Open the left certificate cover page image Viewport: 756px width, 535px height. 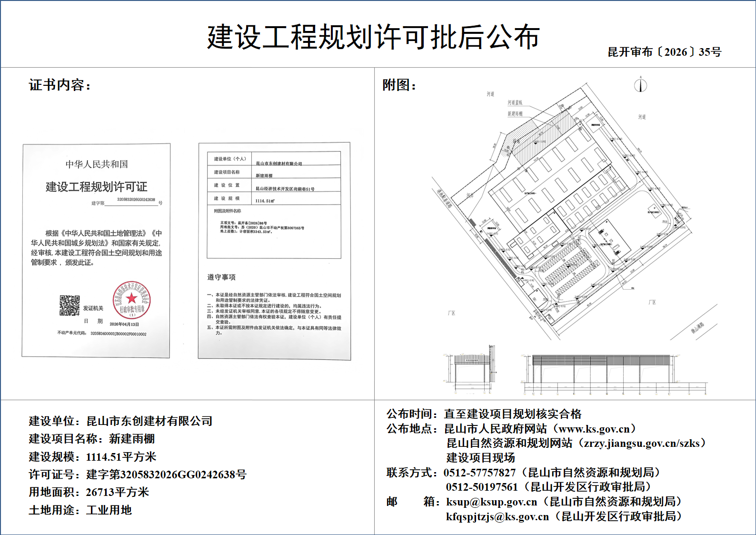coord(96,250)
